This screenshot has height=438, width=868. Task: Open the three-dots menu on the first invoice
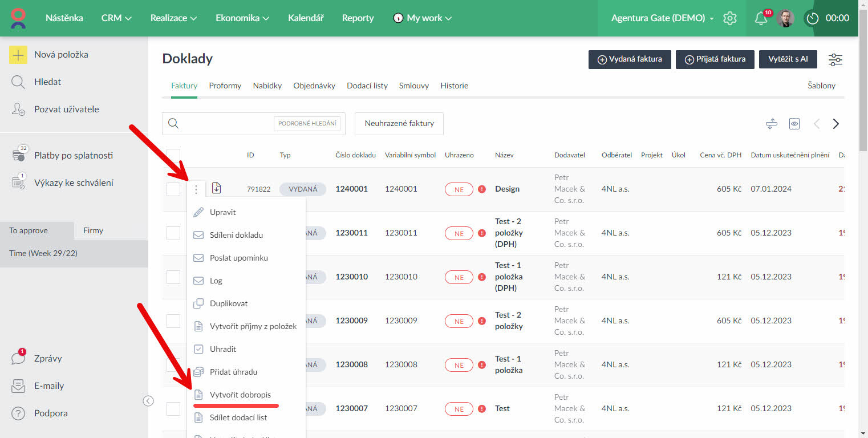[x=196, y=189]
